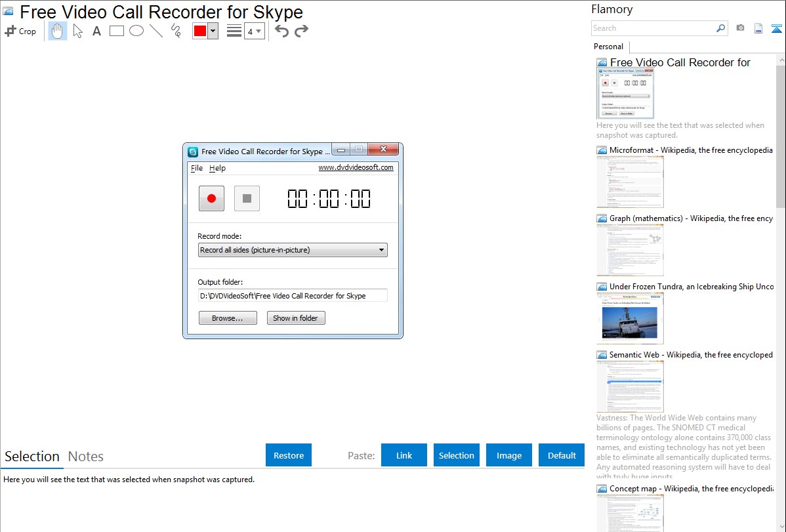Viewport: 786px width, 532px height.
Task: Open Microformat Wikipedia snapshot thumbnail
Action: click(x=630, y=182)
